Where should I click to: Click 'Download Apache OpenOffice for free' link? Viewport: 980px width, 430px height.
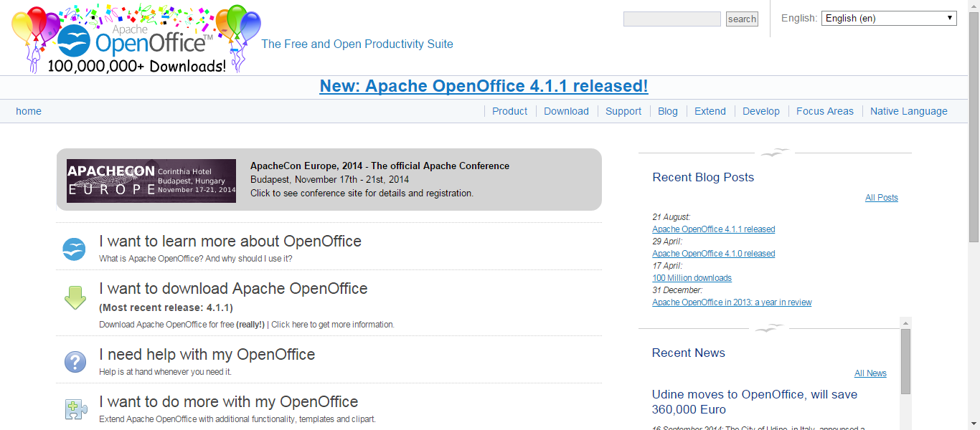pyautogui.click(x=182, y=325)
